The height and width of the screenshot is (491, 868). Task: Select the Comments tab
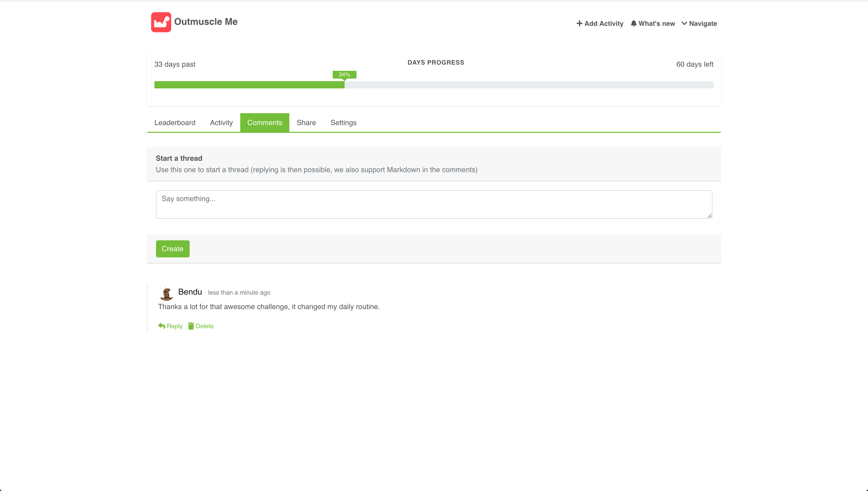pos(264,123)
